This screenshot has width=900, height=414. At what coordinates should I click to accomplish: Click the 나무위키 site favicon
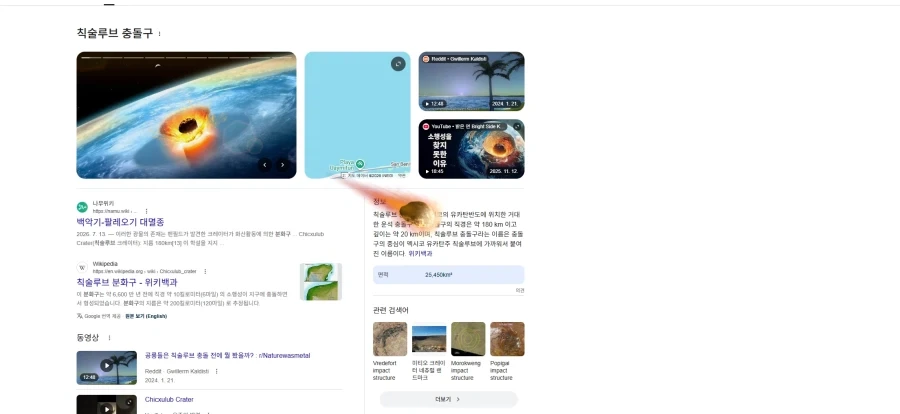point(82,207)
